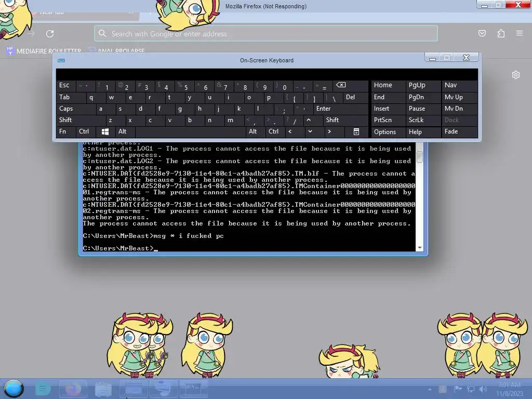
Task: Click the PrtScn key on keyboard
Action: pyautogui.click(x=388, y=120)
